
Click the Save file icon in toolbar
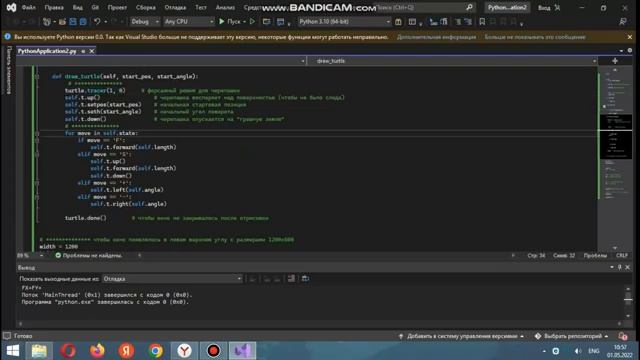(x=73, y=22)
